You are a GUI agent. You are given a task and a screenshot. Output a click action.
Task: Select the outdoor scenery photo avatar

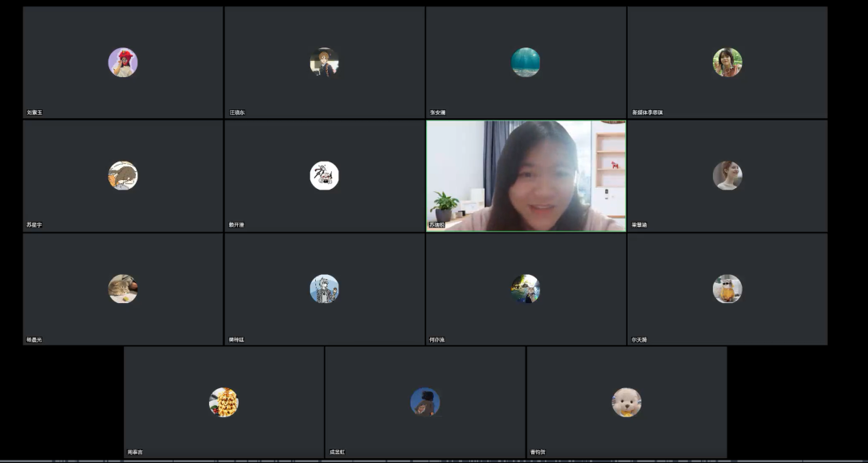pyautogui.click(x=526, y=289)
